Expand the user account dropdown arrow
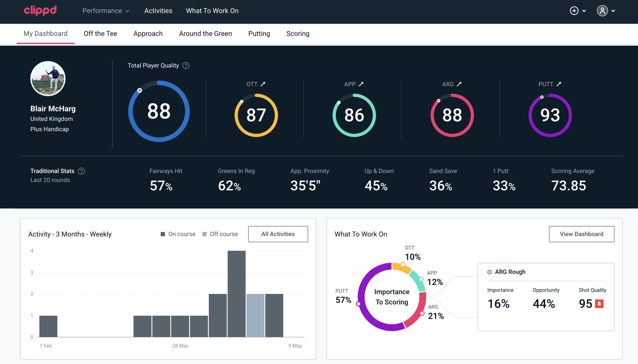The width and height of the screenshot is (638, 364). click(x=614, y=11)
